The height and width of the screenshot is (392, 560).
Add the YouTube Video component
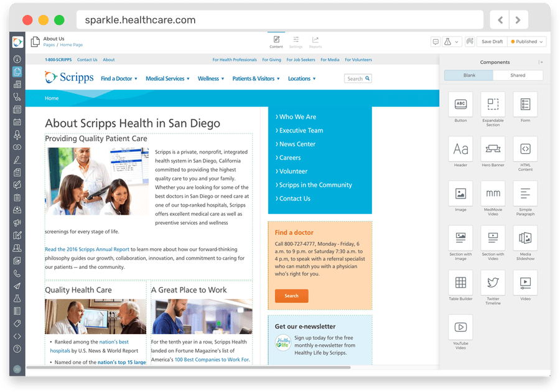coord(460,327)
